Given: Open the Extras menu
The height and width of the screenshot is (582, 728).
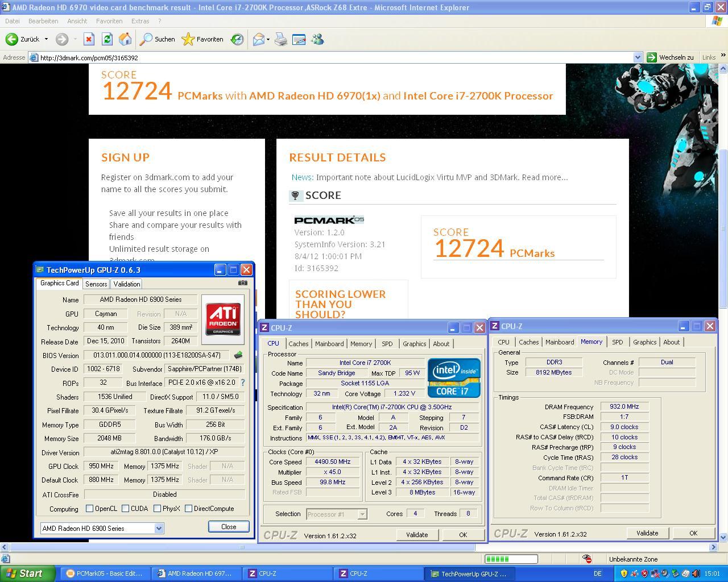Looking at the screenshot, I should [140, 21].
